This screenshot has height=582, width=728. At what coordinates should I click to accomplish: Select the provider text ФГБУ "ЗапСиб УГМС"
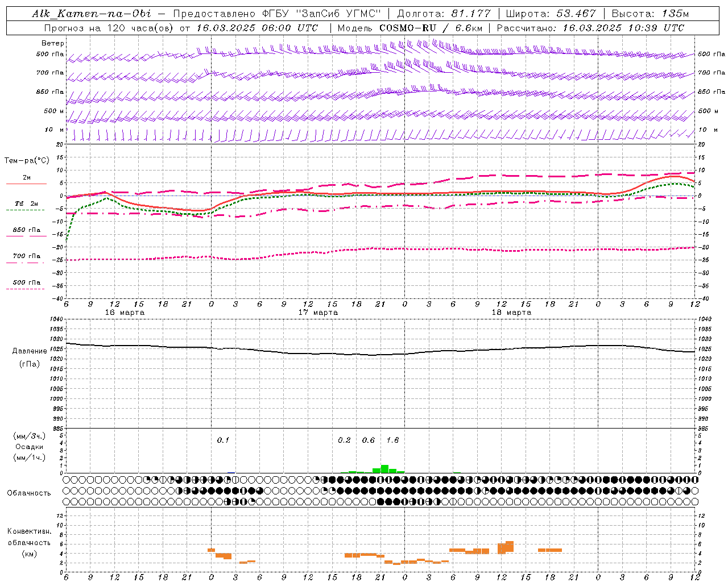(x=321, y=14)
